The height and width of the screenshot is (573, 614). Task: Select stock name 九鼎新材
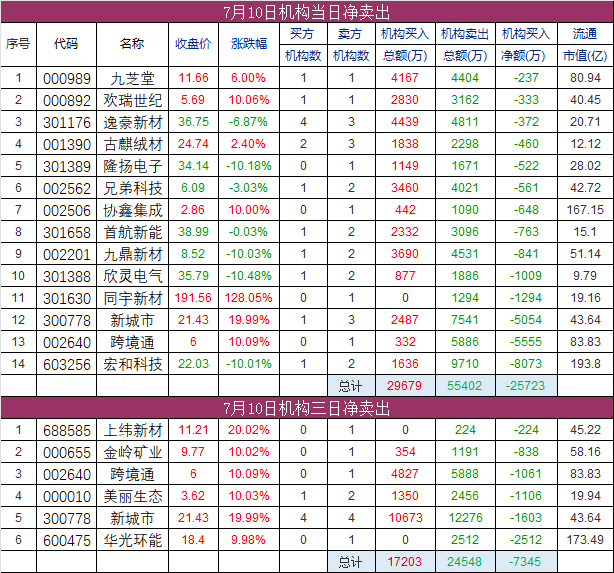(x=133, y=254)
